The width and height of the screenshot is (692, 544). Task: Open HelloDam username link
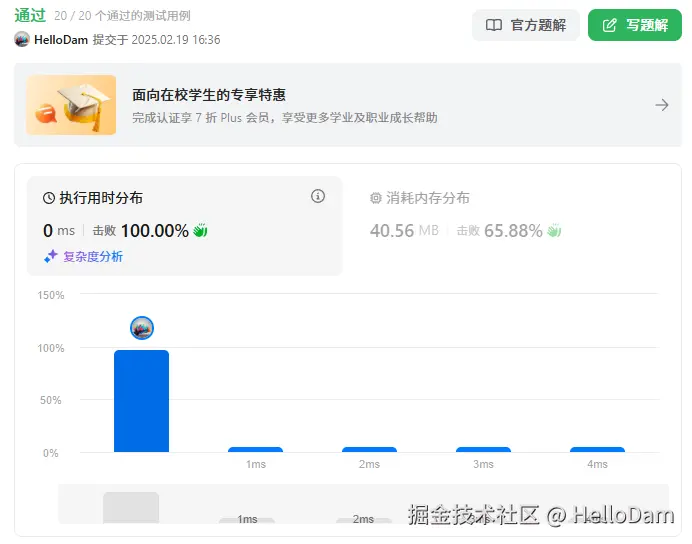(61, 40)
